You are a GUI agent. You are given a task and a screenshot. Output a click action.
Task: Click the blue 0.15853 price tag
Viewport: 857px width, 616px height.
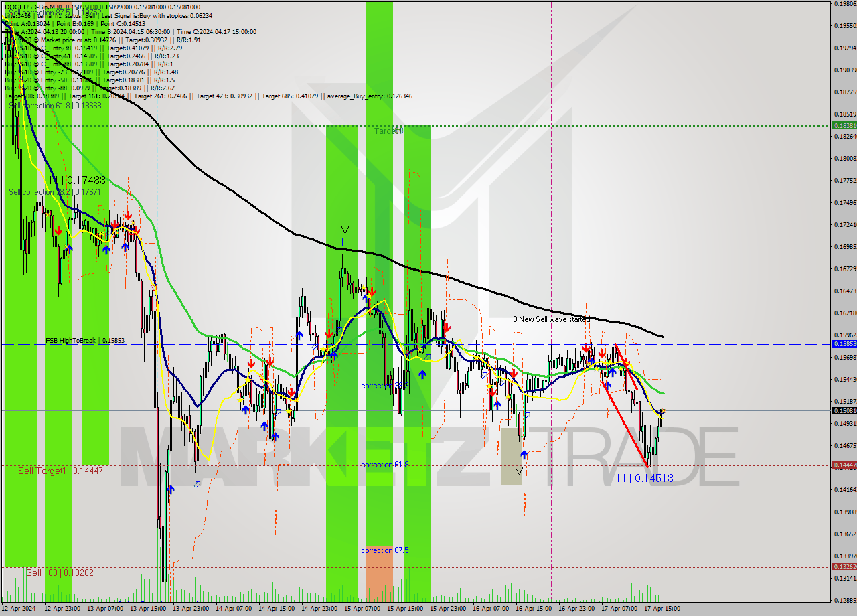[844, 343]
